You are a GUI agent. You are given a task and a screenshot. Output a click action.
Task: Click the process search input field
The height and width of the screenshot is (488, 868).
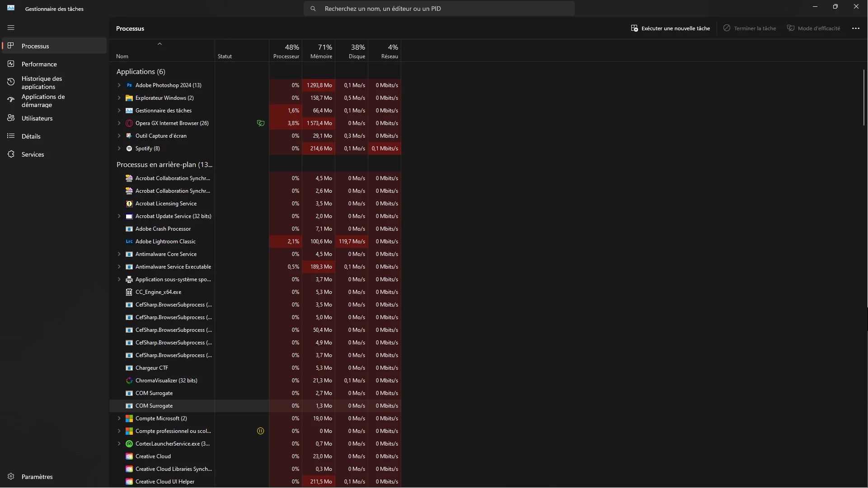445,9
